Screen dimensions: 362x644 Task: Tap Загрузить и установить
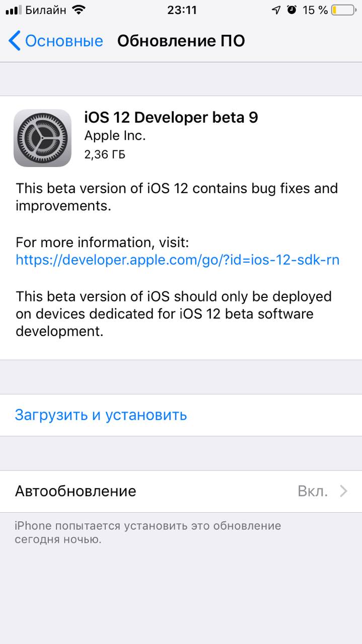[x=101, y=415]
